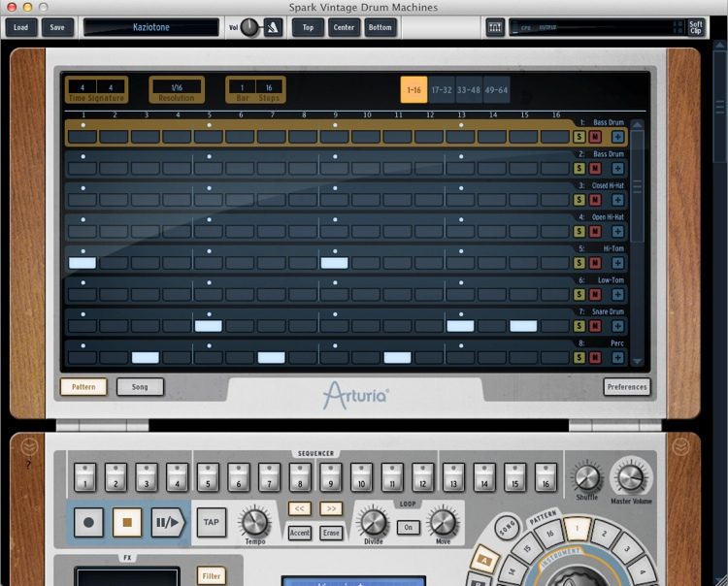Image resolution: width=728 pixels, height=586 pixels.
Task: Adjust the Shuffle knob
Action: tap(587, 478)
